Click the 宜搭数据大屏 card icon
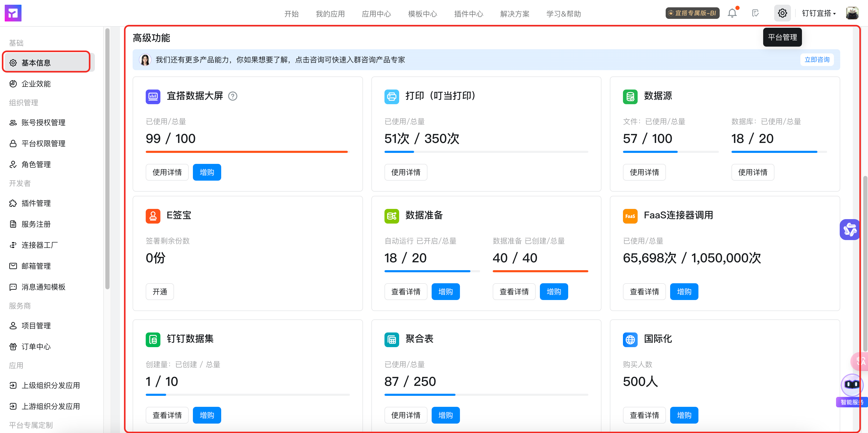The image size is (868, 433). coord(153,96)
